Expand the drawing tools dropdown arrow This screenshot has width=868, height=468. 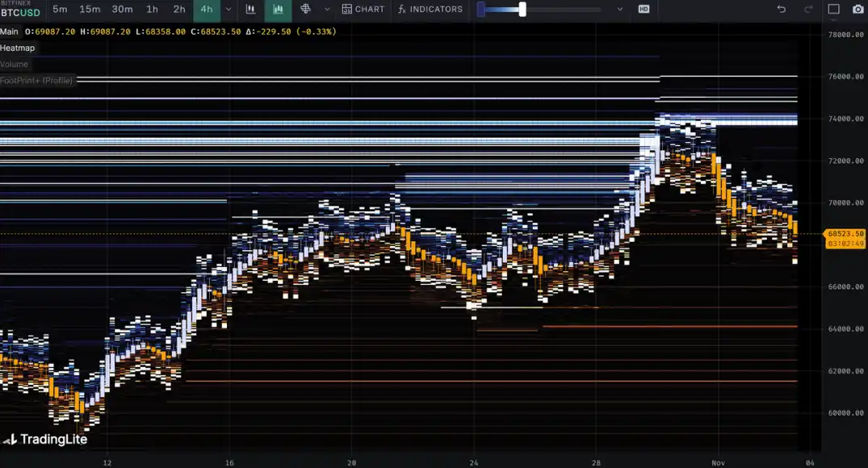[326, 10]
